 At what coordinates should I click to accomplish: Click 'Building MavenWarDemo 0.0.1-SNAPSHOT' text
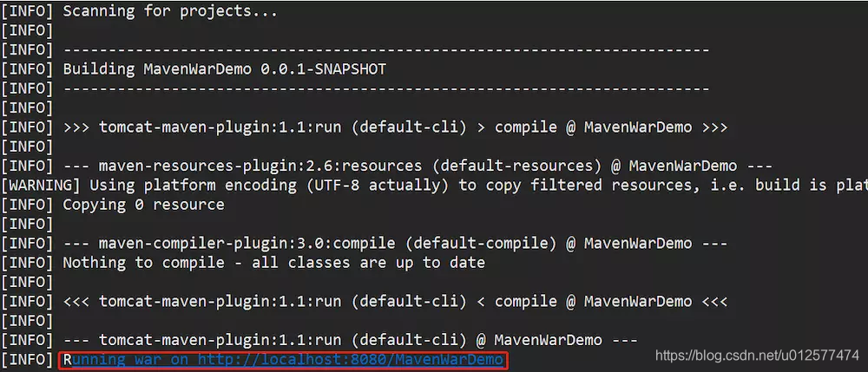[x=224, y=69]
